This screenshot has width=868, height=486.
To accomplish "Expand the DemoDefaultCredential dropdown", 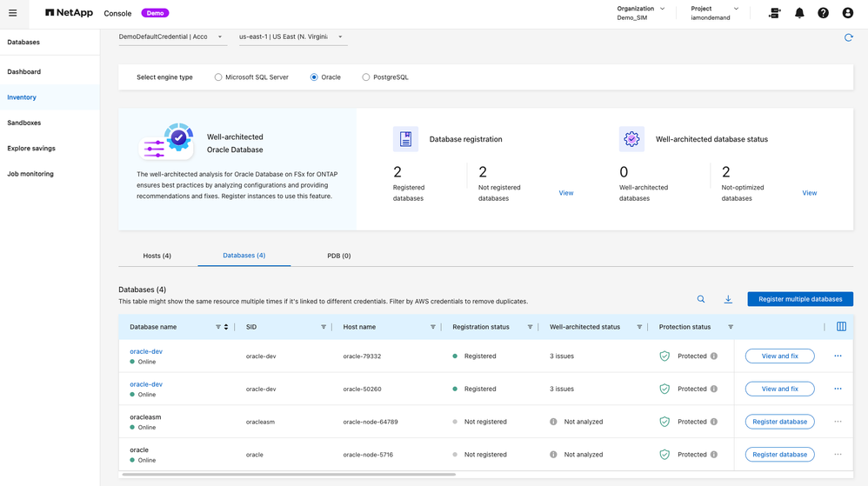I will 171,37.
